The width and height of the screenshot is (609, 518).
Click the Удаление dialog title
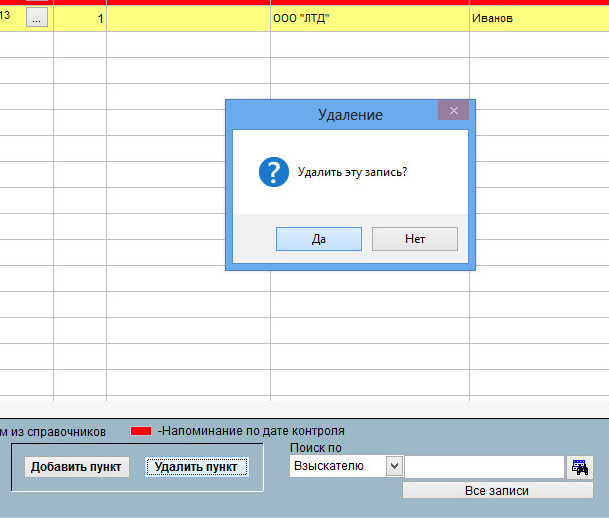[x=350, y=115]
